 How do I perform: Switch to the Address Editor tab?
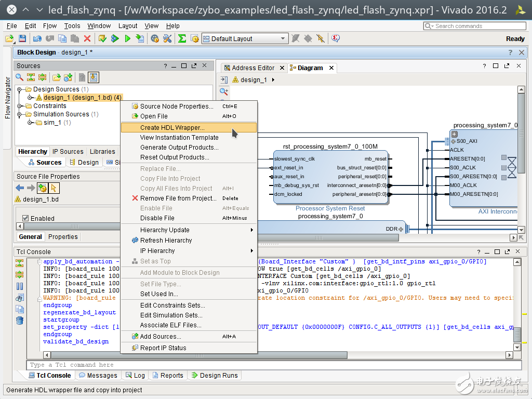pos(253,68)
